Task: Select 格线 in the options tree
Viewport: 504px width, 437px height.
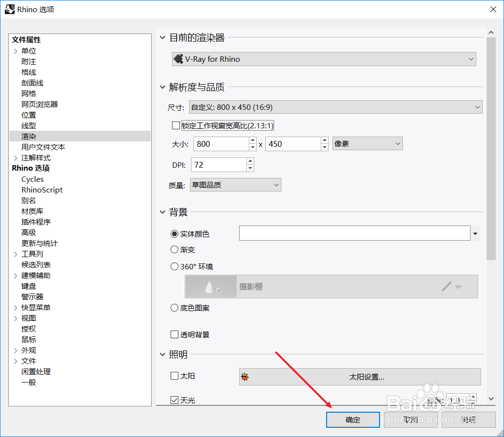Action: (29, 72)
